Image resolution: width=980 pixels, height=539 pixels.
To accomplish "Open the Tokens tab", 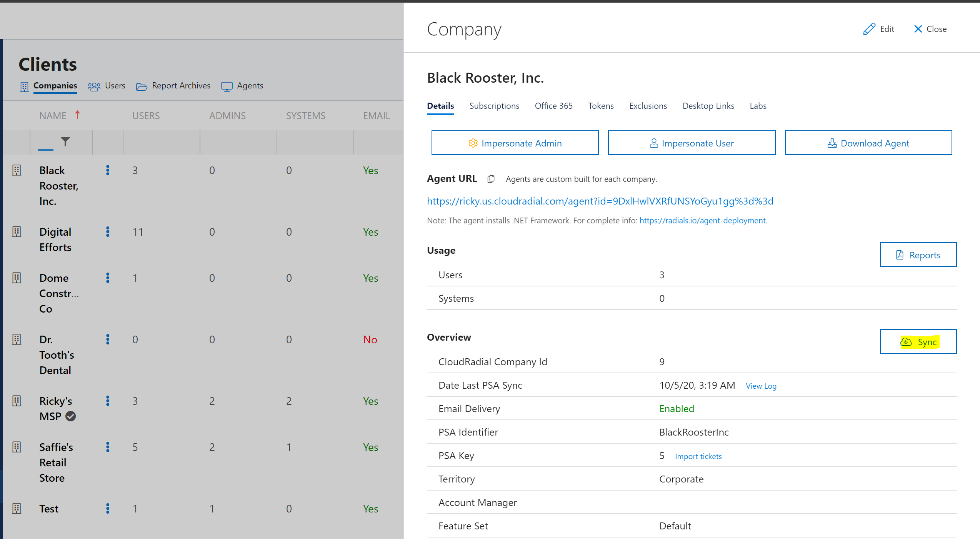I will (x=601, y=106).
